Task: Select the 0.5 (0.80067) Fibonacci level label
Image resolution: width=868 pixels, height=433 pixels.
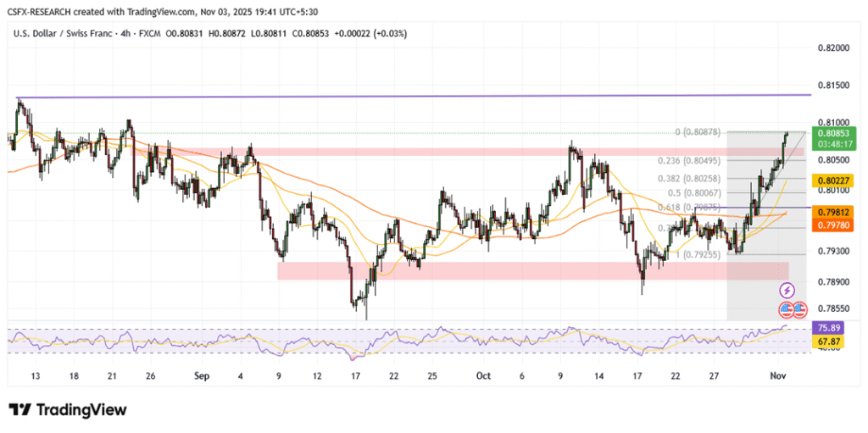Action: pos(693,192)
